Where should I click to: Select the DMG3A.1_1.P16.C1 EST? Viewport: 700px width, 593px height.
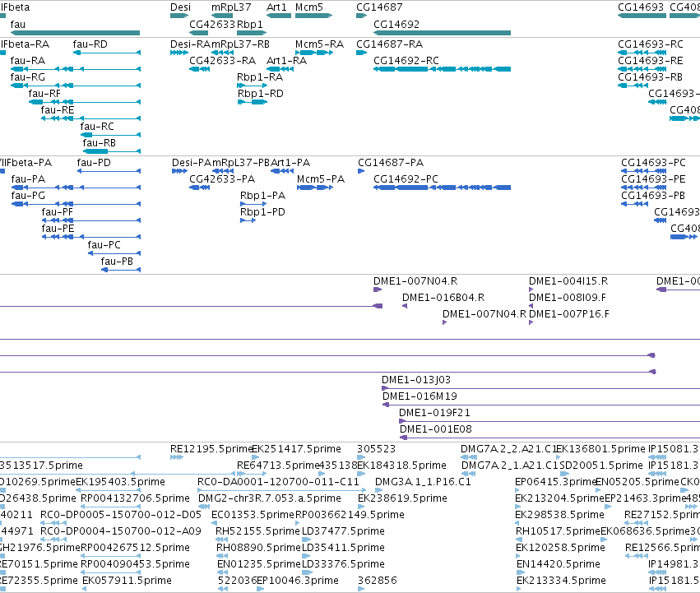click(x=379, y=490)
